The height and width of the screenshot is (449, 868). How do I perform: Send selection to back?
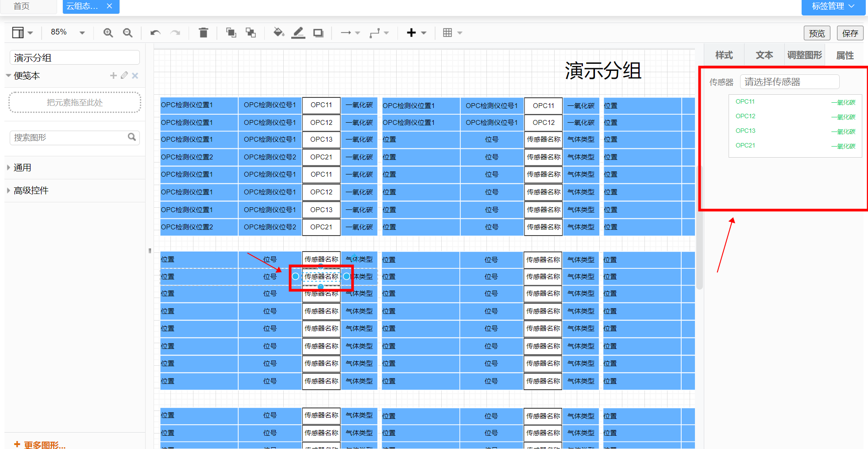251,33
